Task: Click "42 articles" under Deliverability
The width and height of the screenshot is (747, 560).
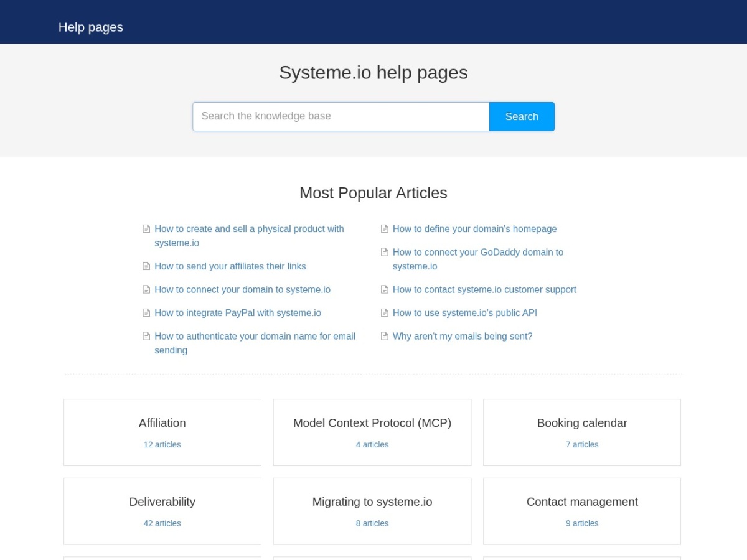Action: (162, 523)
